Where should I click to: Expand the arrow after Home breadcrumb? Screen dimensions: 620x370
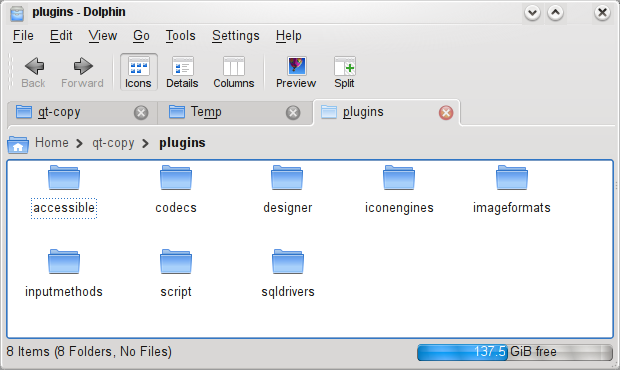(79, 143)
